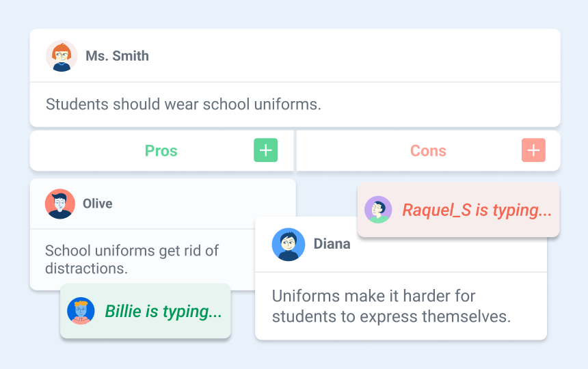Select the Cons column heading

click(428, 151)
